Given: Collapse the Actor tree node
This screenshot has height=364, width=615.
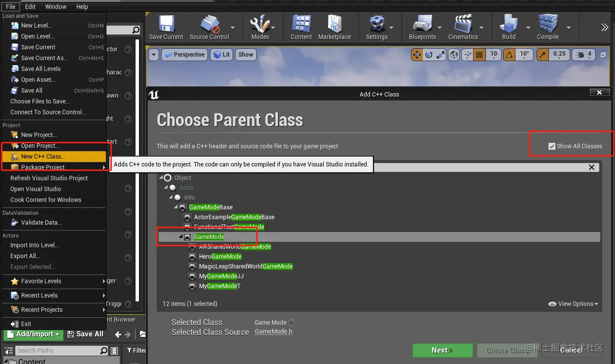Looking at the screenshot, I should [x=166, y=188].
